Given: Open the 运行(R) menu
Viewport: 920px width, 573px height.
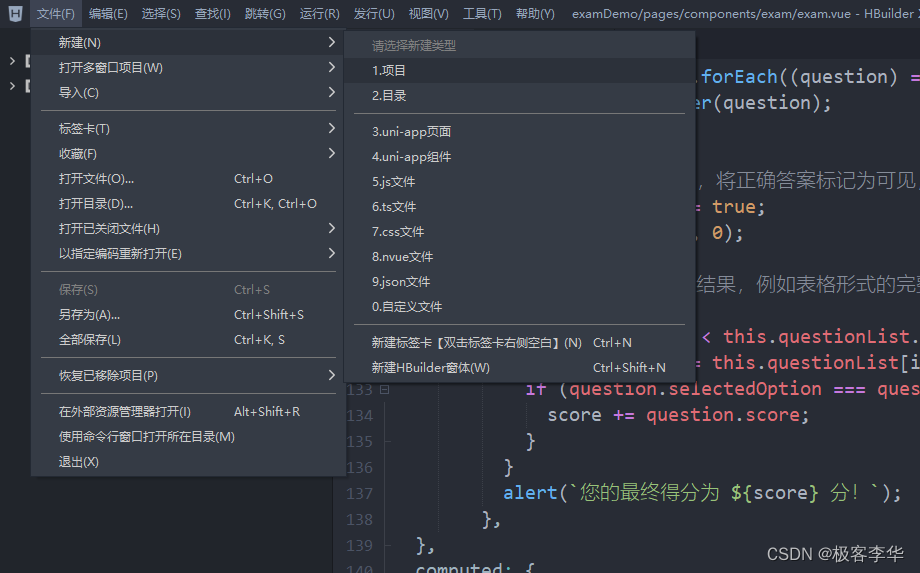Looking at the screenshot, I should tap(319, 13).
